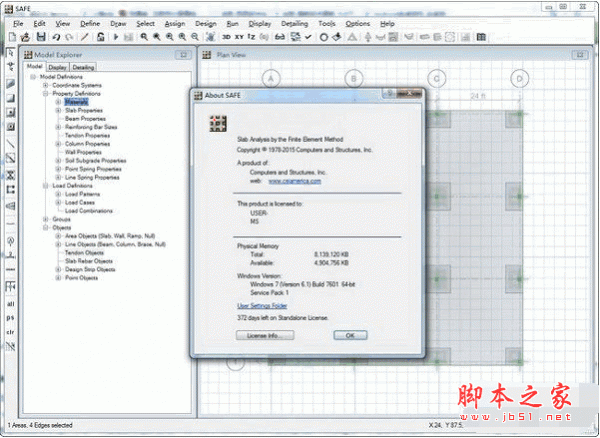Click 'Design Strip Objects' tree item
The width and height of the screenshot is (600, 438).
(x=90, y=269)
